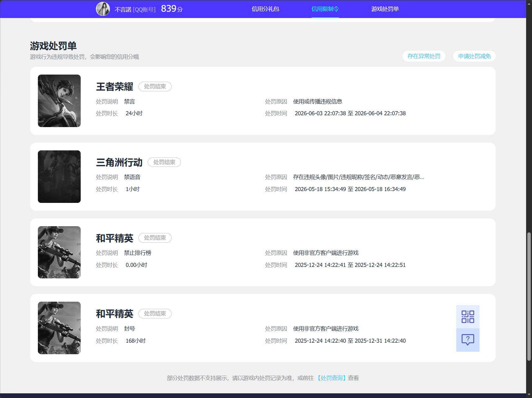Open the help chat question icon
This screenshot has width=532, height=398.
(x=468, y=340)
